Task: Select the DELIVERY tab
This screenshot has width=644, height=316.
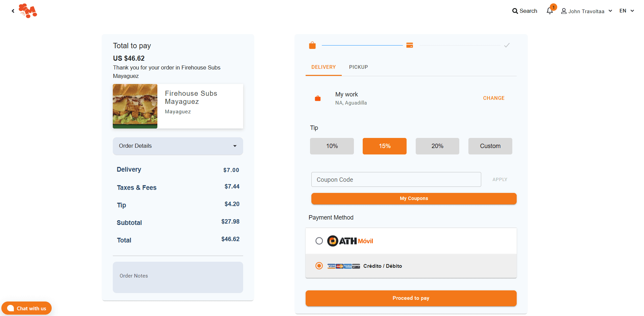Action: coord(323,67)
